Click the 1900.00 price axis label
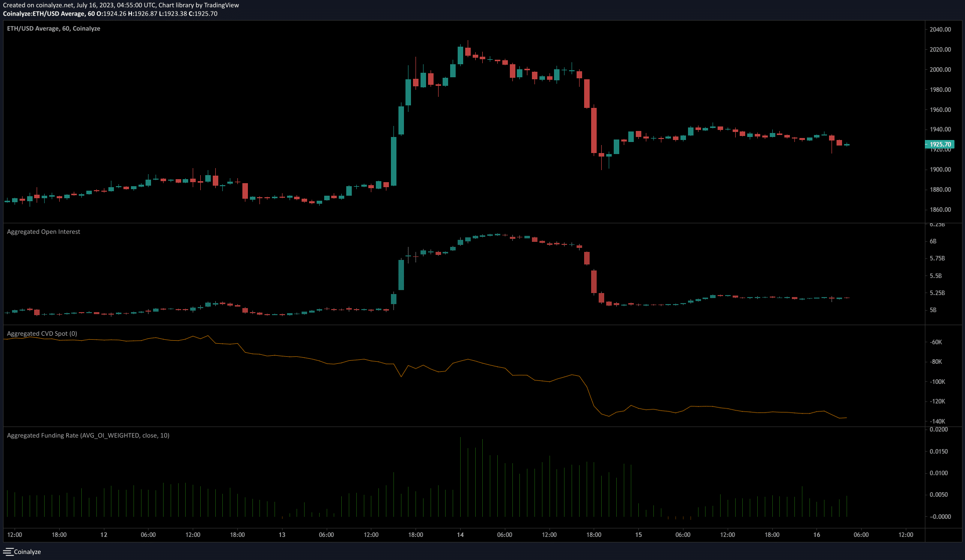This screenshot has width=965, height=560. pos(940,170)
